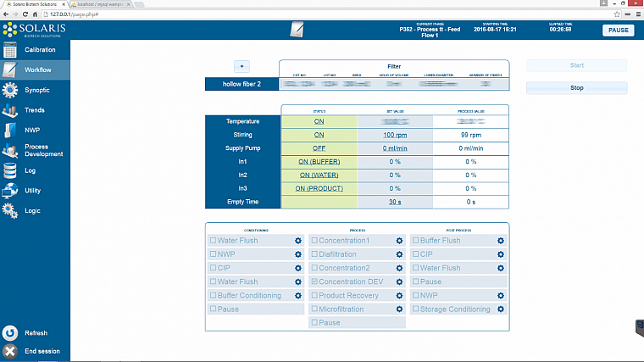
Task: Open settings gear for Diafiltration
Action: (399, 254)
